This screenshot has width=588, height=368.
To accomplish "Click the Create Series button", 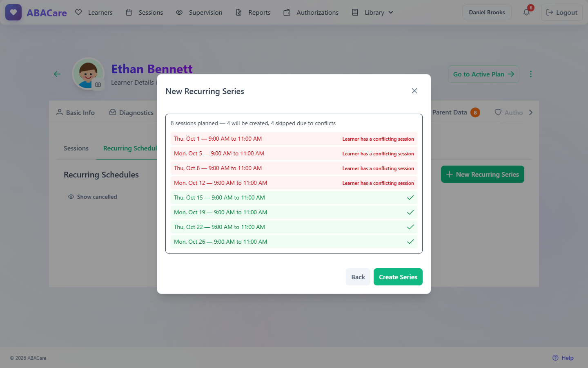I will [x=398, y=277].
